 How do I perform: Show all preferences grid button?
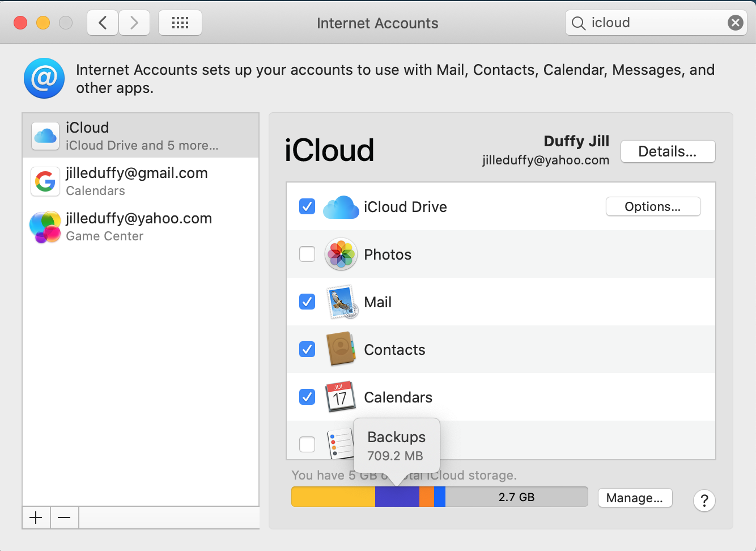click(180, 23)
